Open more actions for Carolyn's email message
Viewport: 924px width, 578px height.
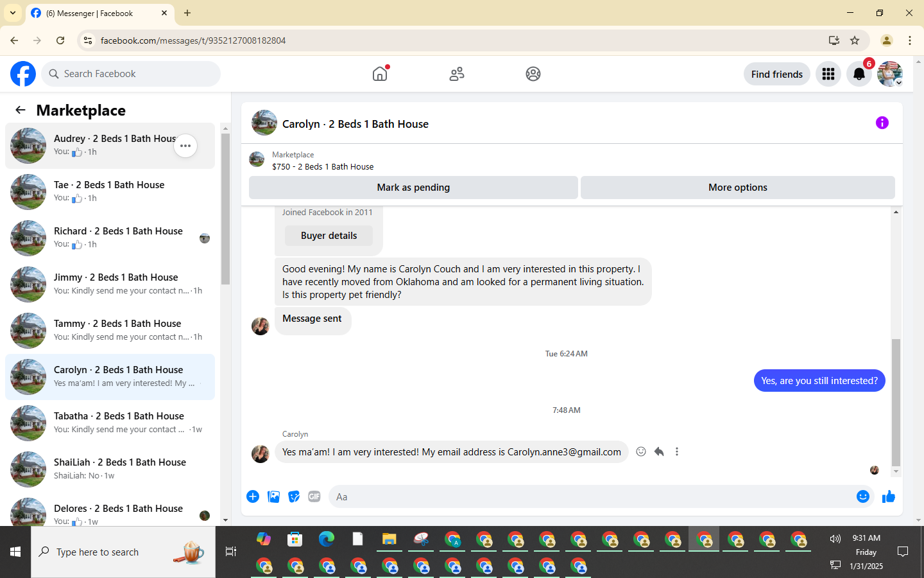(x=677, y=451)
